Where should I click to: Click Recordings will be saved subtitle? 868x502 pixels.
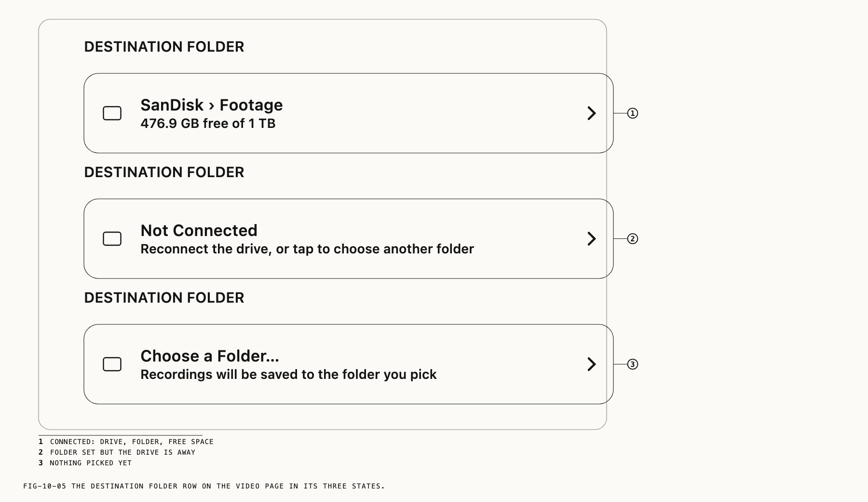288,375
